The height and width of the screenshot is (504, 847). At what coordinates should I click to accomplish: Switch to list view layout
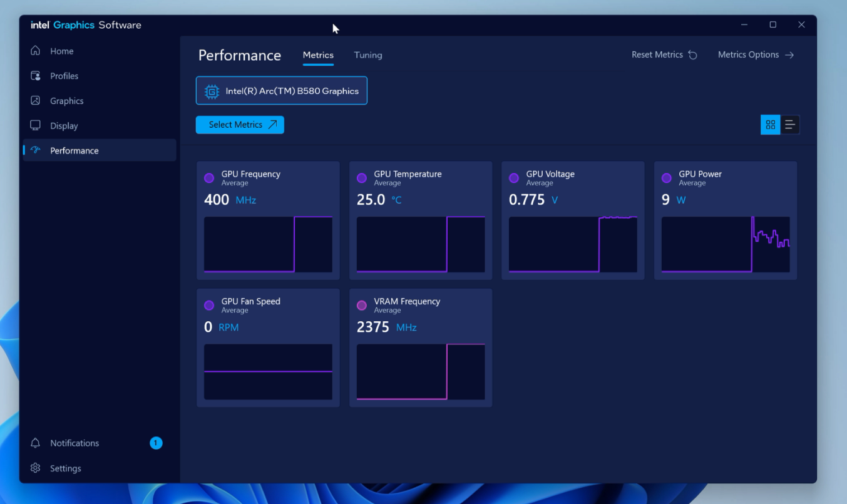coord(790,125)
